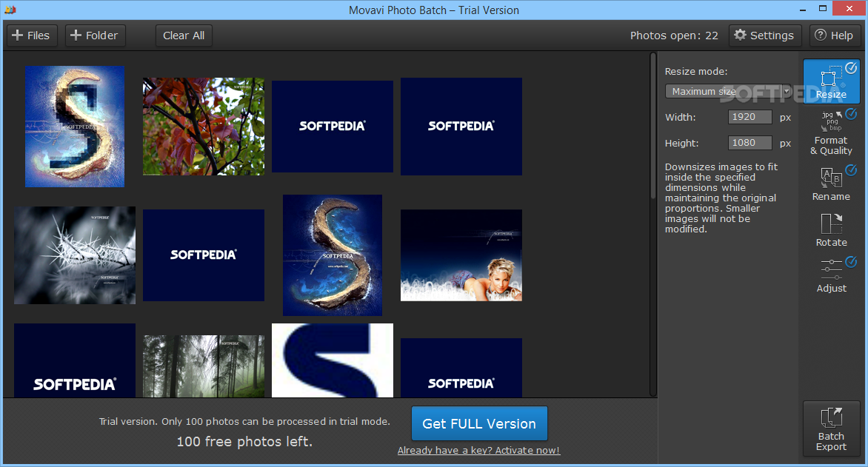Select the blonde woman wallpaper thumbnail

pyautogui.click(x=461, y=255)
